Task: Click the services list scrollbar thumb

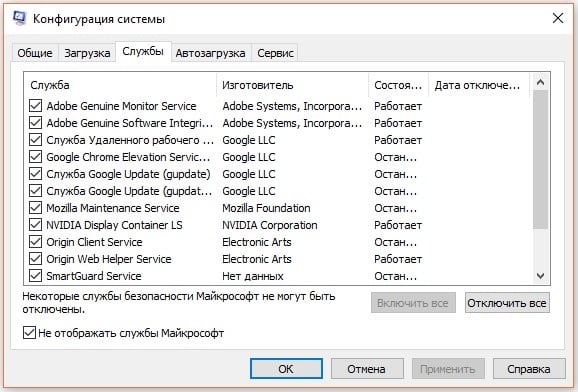Action: [540, 160]
